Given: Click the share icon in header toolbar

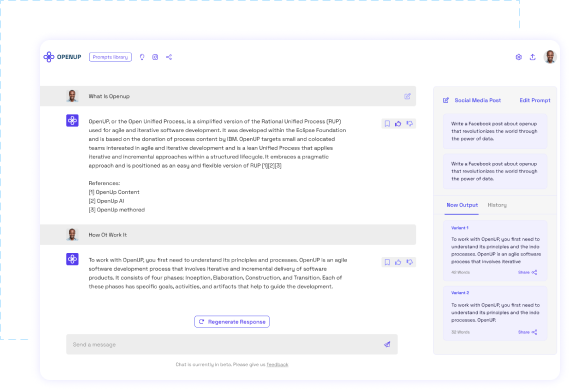Looking at the screenshot, I should pyautogui.click(x=169, y=57).
